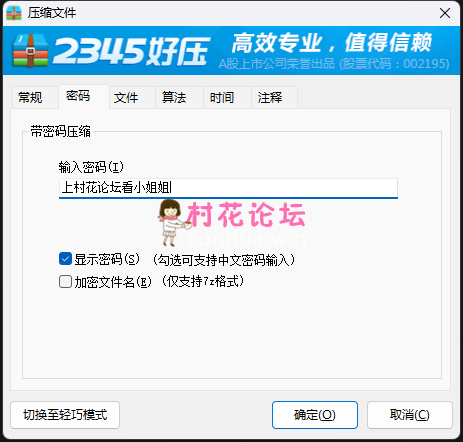Click the 取消 button
Image resolution: width=463 pixels, height=442 pixels.
click(410, 415)
